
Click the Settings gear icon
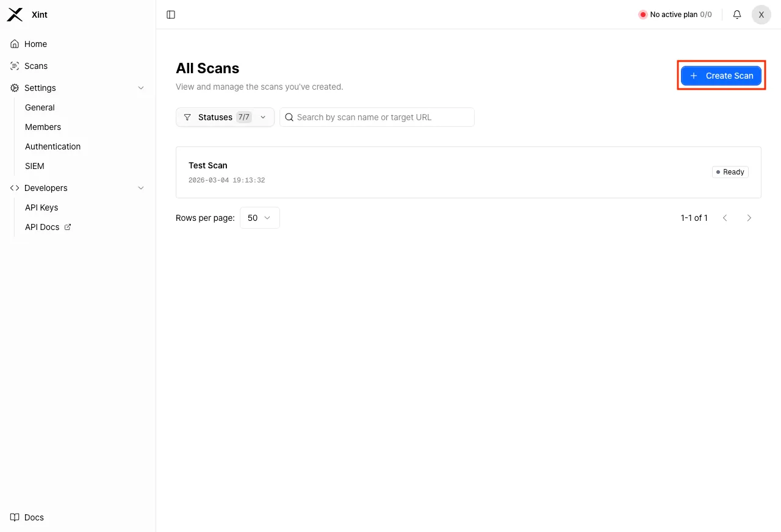(13, 87)
